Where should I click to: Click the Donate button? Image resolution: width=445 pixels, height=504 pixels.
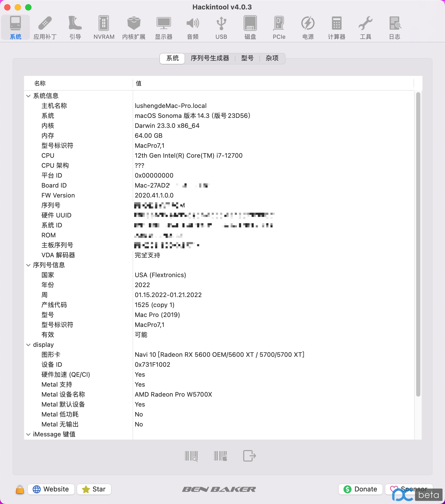point(361,489)
